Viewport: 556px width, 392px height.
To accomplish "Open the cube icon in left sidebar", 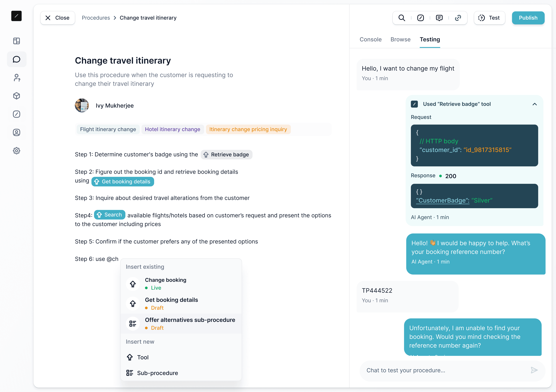I will click(x=16, y=96).
